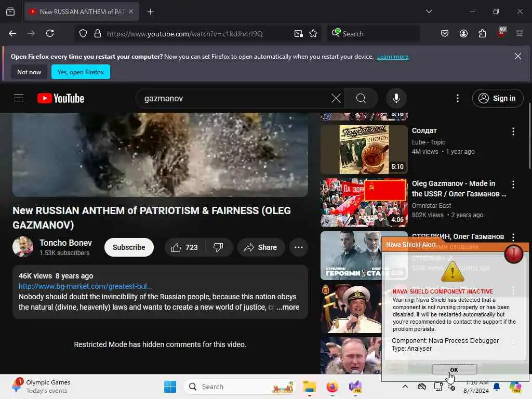Viewport: 532px width, 399px height.
Task: Clear the YouTube search query
Action: pyautogui.click(x=336, y=98)
